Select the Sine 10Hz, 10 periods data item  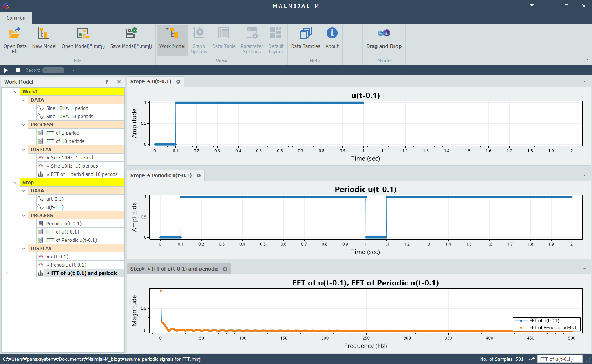click(80, 117)
